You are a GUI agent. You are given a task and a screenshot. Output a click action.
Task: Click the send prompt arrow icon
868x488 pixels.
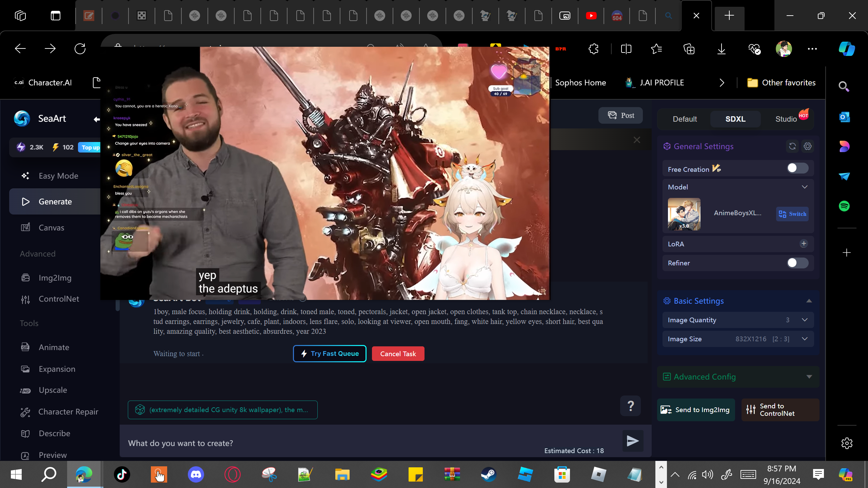pyautogui.click(x=633, y=441)
